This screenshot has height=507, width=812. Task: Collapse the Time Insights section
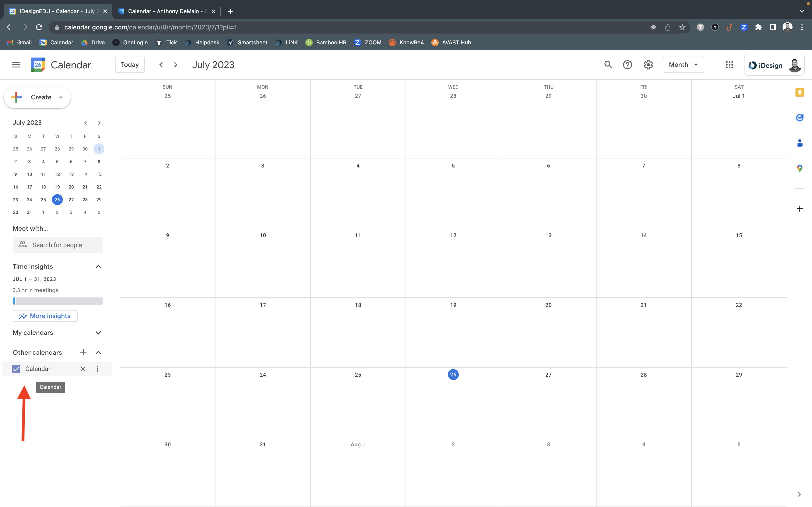tap(98, 267)
